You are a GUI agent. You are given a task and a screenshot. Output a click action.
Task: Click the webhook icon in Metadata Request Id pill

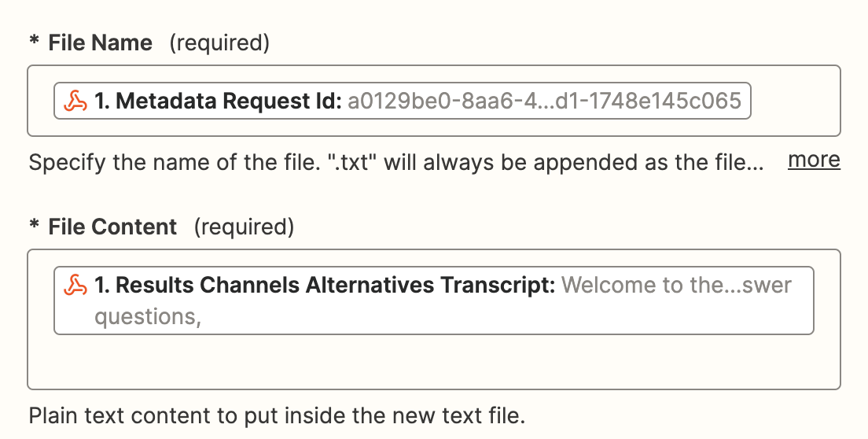point(75,101)
